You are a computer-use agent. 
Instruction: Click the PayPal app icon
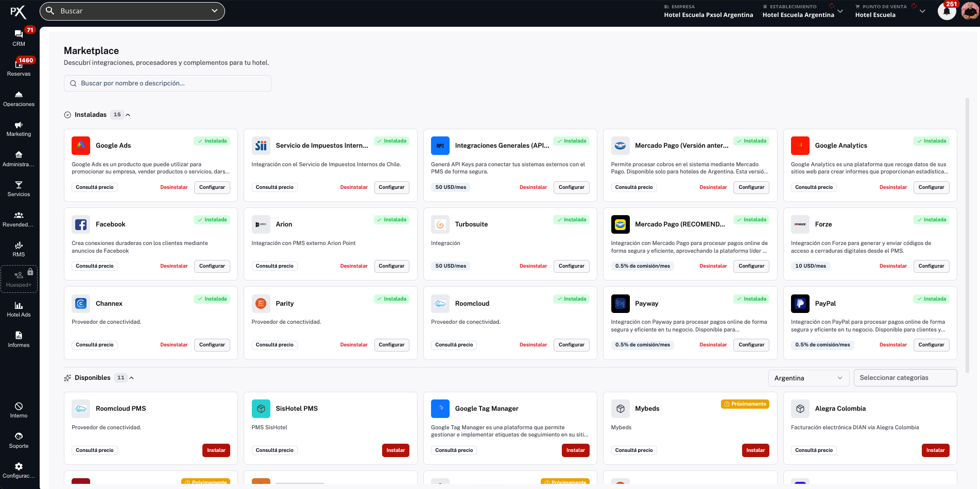pyautogui.click(x=800, y=304)
